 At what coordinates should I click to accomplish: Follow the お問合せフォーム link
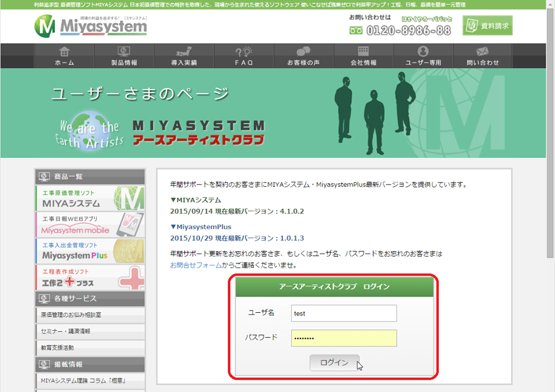196,265
